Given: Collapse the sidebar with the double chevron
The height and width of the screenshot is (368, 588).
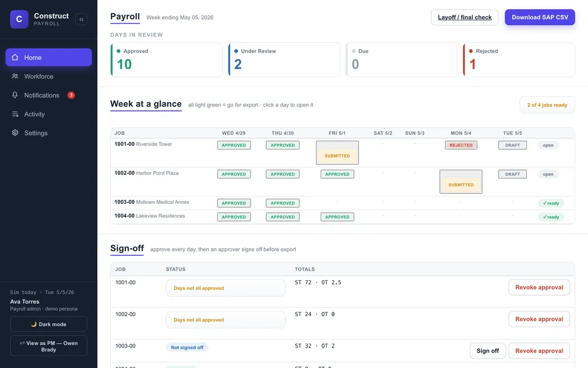Looking at the screenshot, I should pyautogui.click(x=81, y=19).
